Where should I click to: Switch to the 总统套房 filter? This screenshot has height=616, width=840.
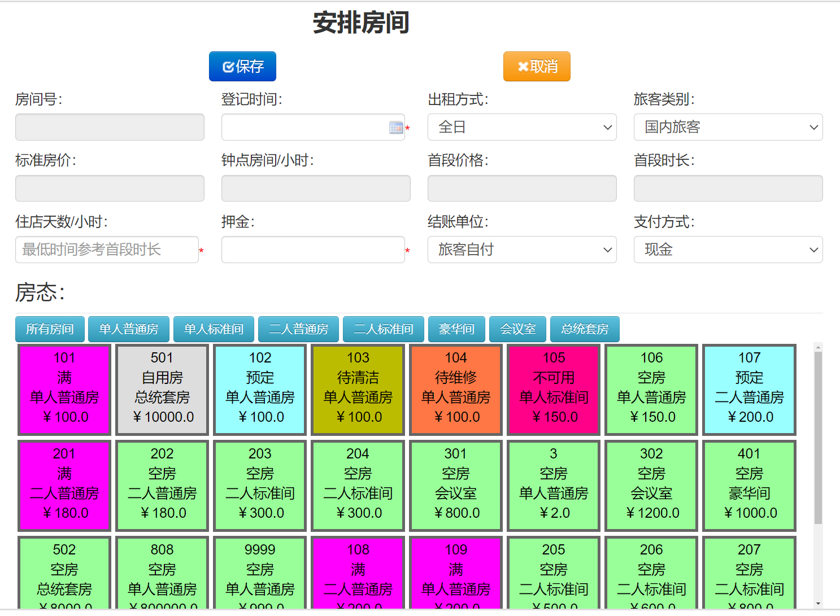coord(585,329)
